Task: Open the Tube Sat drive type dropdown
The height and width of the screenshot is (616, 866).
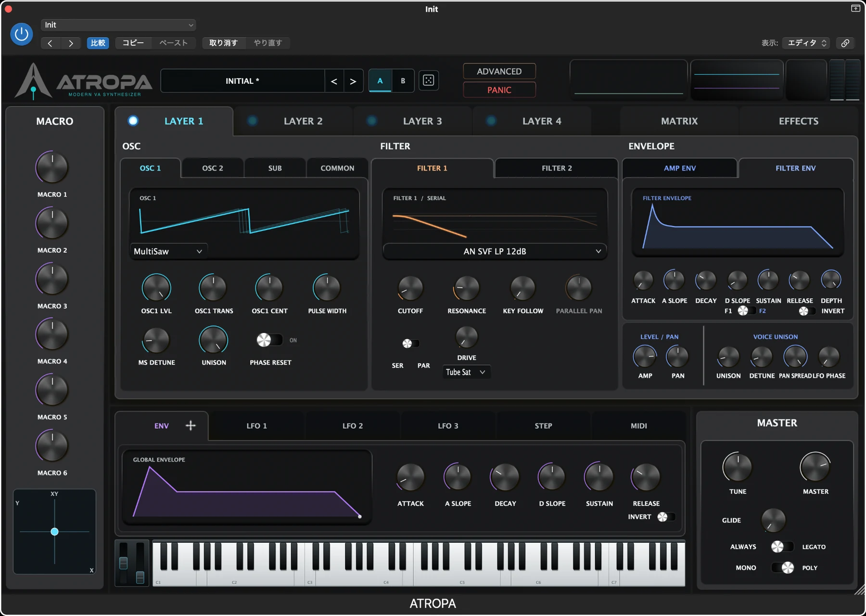Action: (x=466, y=372)
